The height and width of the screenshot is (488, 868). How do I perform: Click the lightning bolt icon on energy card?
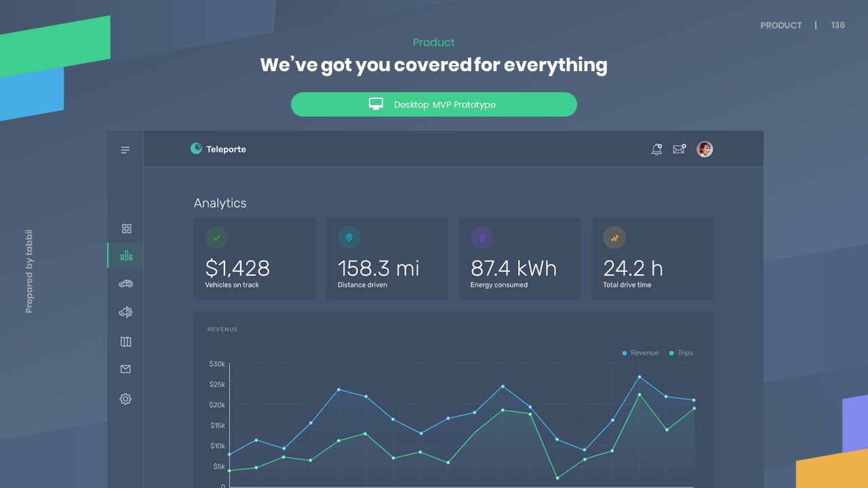tap(482, 238)
